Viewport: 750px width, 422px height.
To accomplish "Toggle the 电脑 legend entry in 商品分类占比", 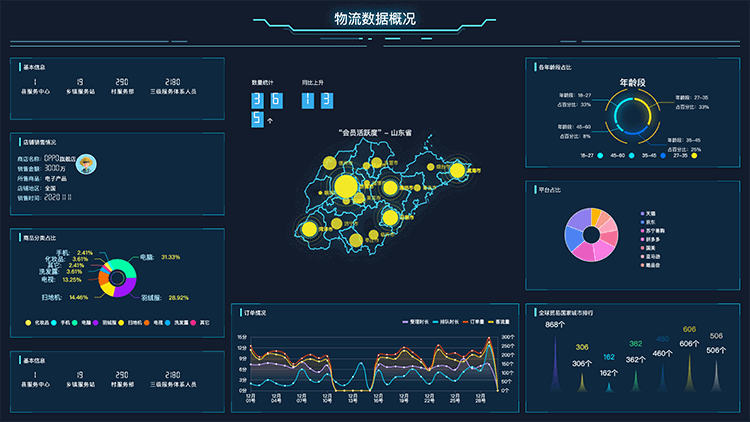I will click(x=81, y=322).
